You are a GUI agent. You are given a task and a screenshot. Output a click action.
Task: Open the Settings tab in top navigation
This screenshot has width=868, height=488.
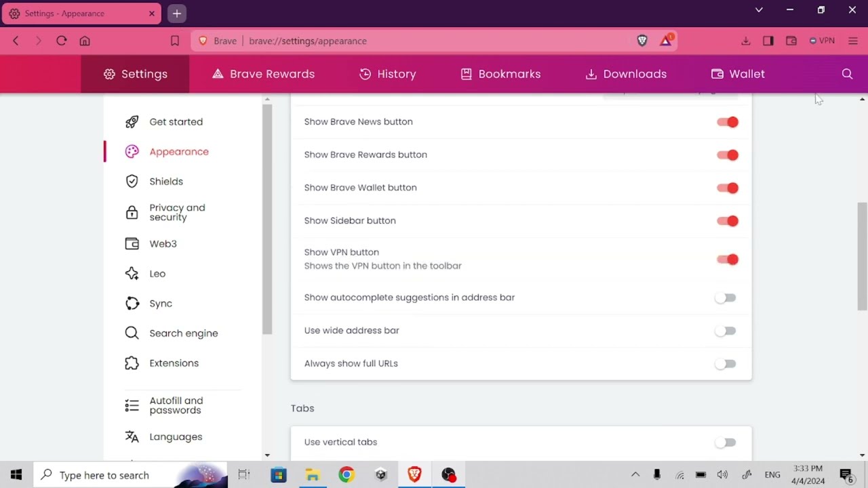[x=135, y=74]
